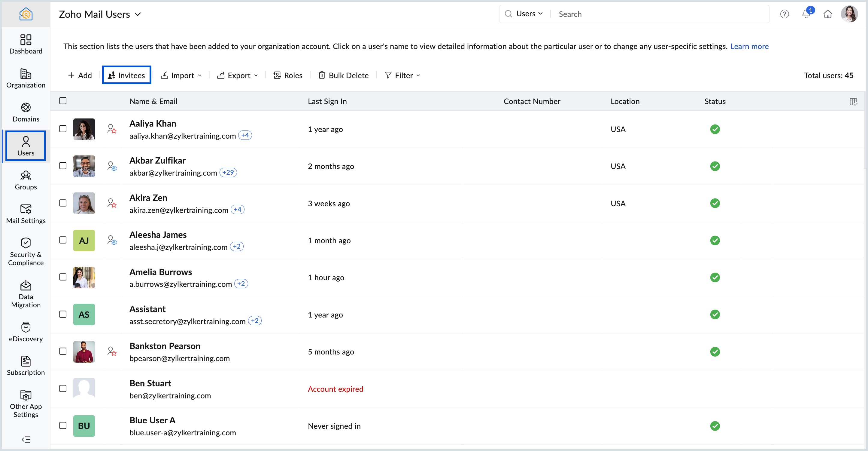Select the checkbox for Aleesha James
Viewport: 868px width, 451px height.
[63, 240]
